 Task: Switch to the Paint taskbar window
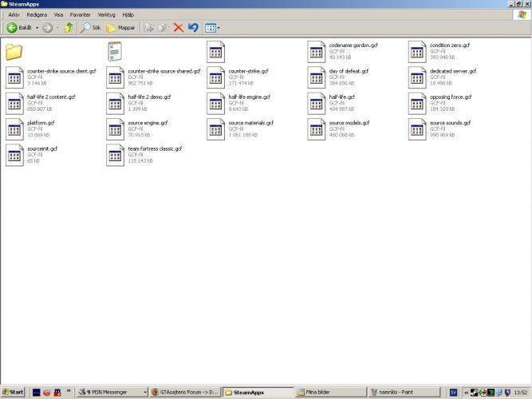tap(407, 393)
